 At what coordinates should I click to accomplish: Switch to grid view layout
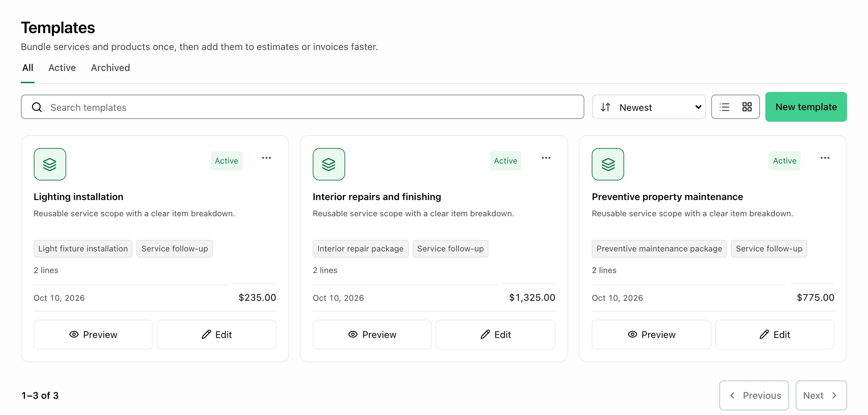click(x=747, y=107)
